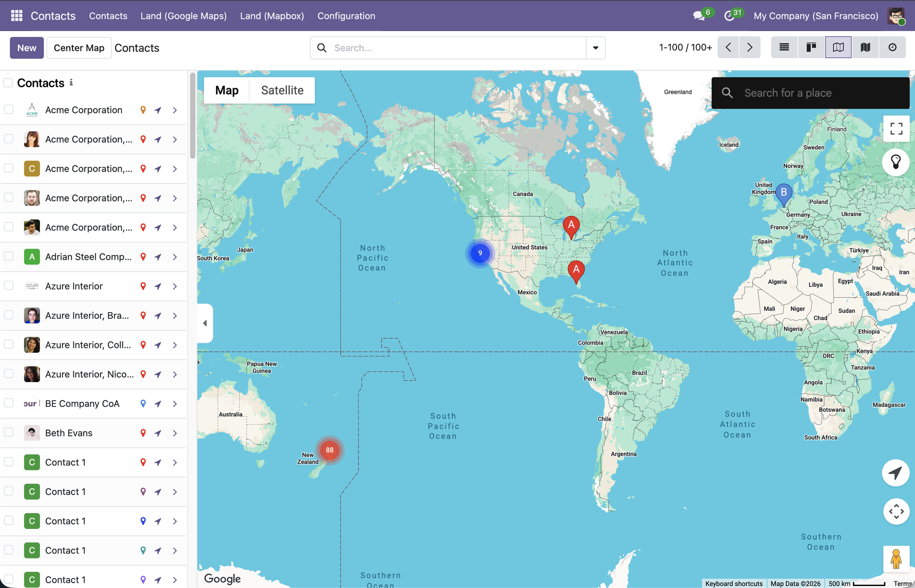The width and height of the screenshot is (915, 588).
Task: Switch to kanban view icon
Action: pyautogui.click(x=811, y=47)
